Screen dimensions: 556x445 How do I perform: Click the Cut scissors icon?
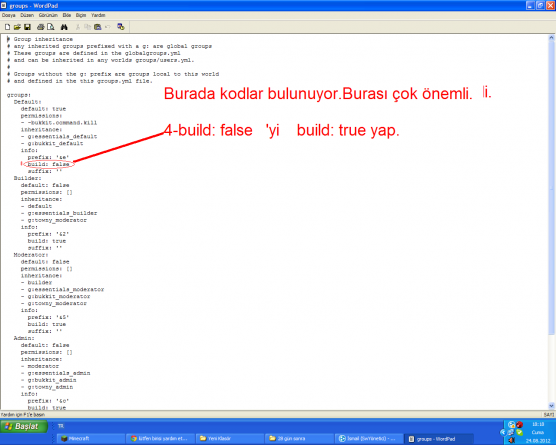(x=78, y=27)
